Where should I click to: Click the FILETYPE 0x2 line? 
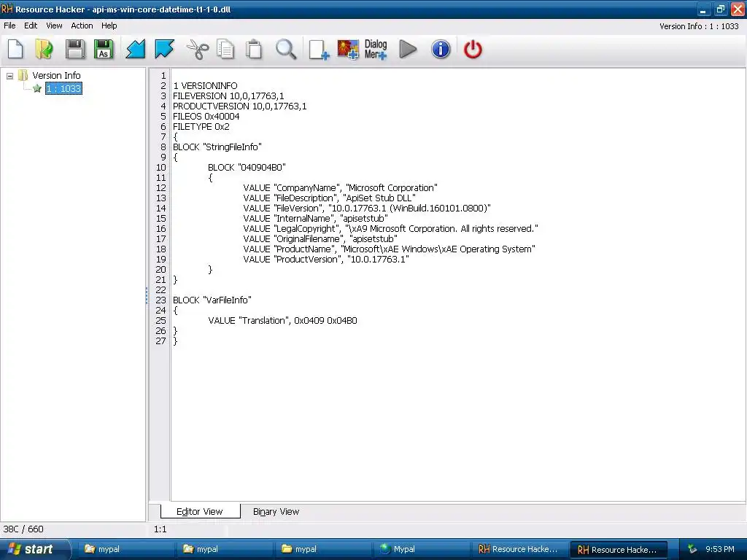(x=201, y=127)
